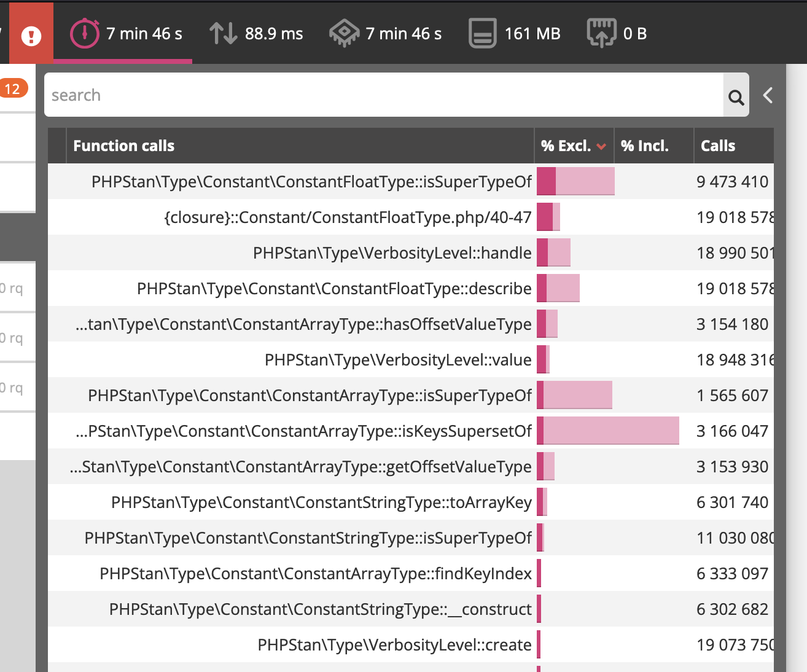The width and height of the screenshot is (807, 672).
Task: Open the 161 MB memory tab
Action: click(515, 33)
